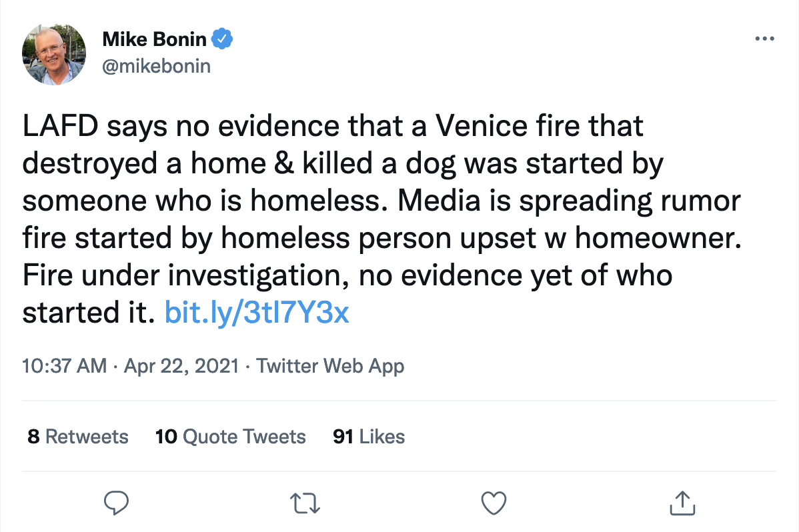Open the Twitter Web App source link

tap(330, 366)
